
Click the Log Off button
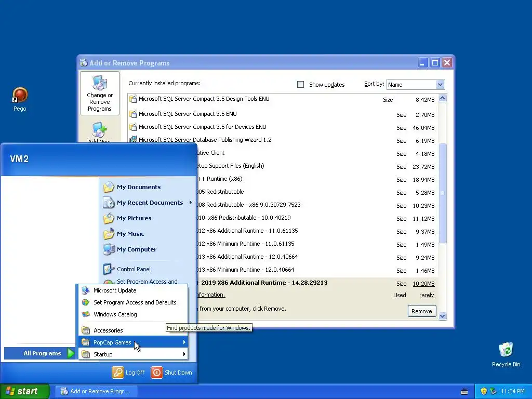[x=128, y=373]
